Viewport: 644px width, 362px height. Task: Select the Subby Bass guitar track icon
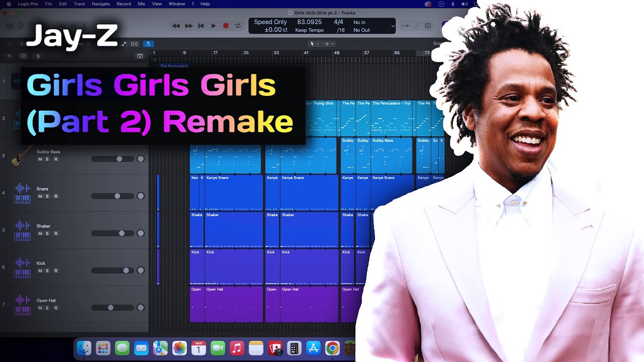(x=22, y=155)
